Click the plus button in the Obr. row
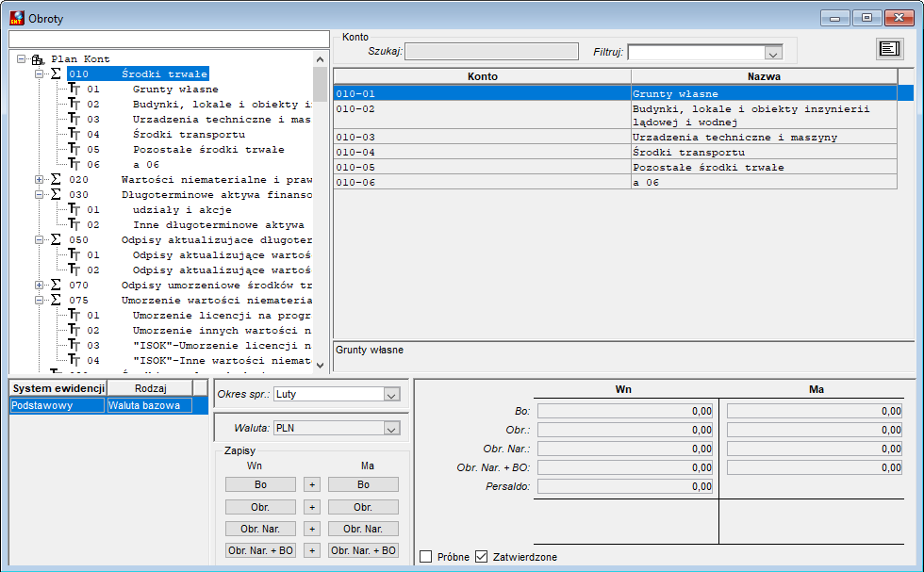This screenshot has width=924, height=572. pyautogui.click(x=312, y=507)
